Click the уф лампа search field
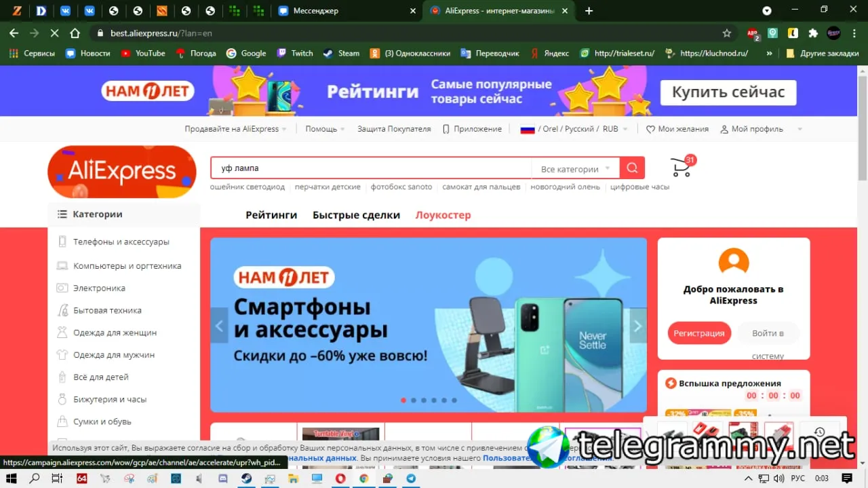The image size is (868, 488). coord(372,168)
